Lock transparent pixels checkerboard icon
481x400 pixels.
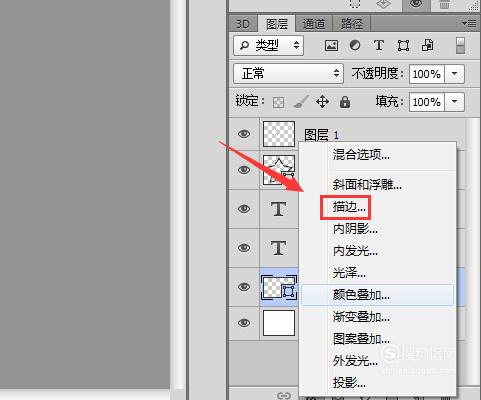[279, 102]
